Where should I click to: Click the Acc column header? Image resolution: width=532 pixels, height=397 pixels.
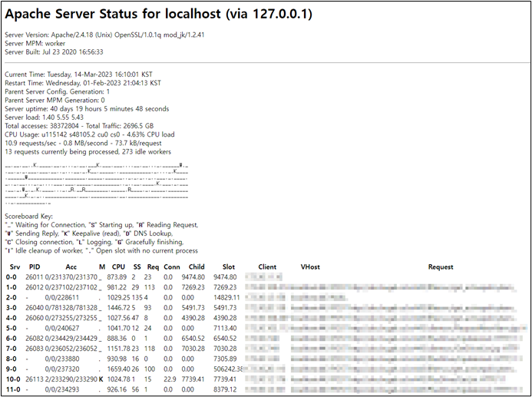point(71,267)
